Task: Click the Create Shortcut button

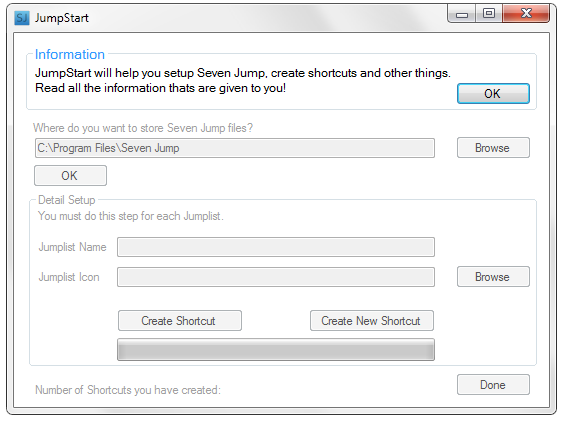Action: point(180,321)
